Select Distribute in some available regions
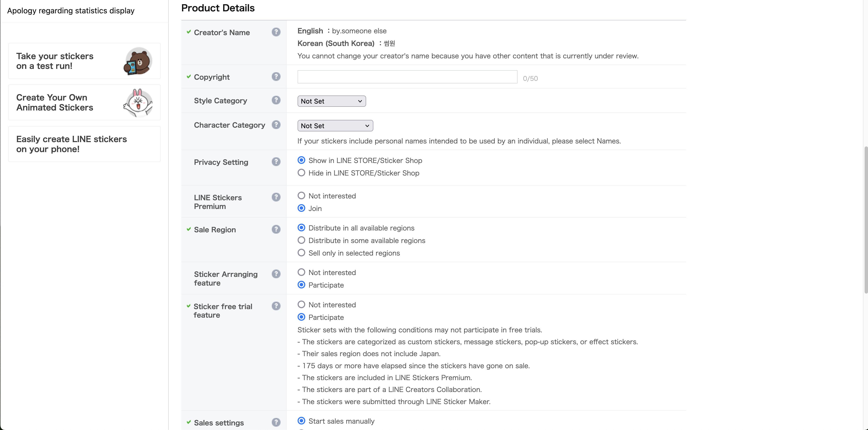The height and width of the screenshot is (430, 868). coord(301,240)
